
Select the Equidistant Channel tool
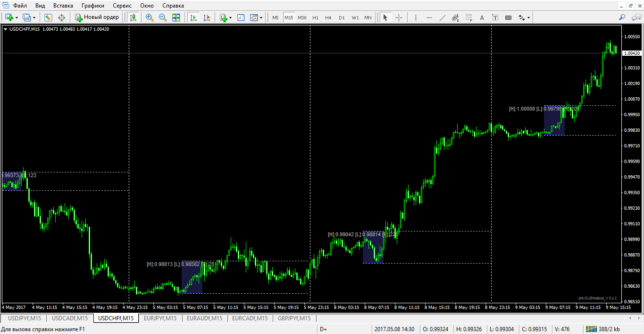455,17
